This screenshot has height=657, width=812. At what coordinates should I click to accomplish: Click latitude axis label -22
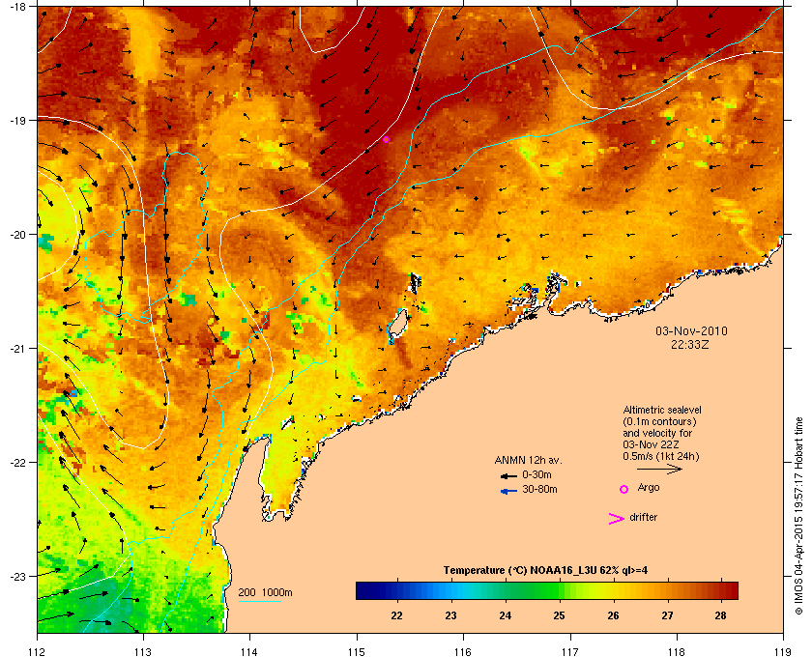[17, 463]
